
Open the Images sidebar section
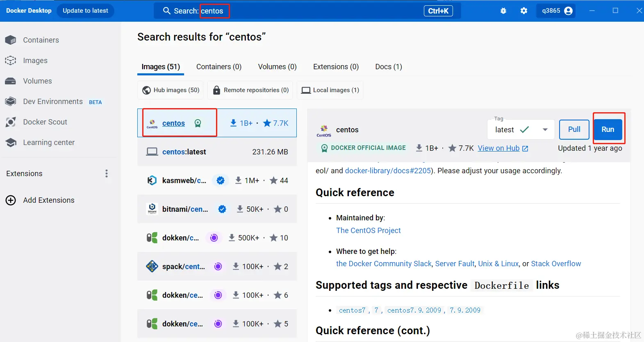(35, 61)
